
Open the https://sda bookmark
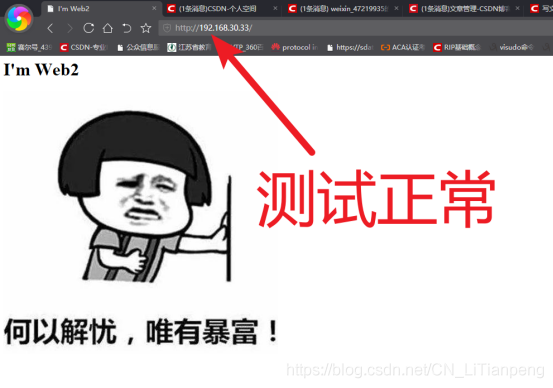(x=350, y=47)
